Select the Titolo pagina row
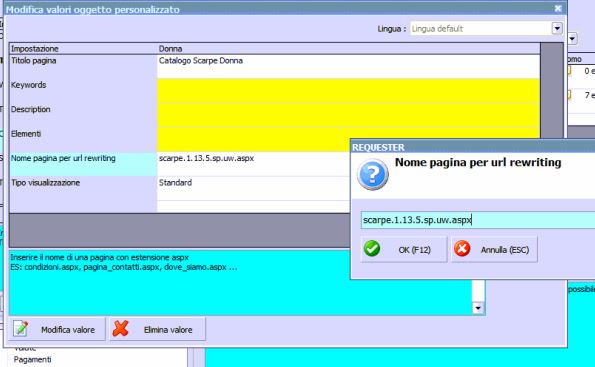 tap(275, 66)
